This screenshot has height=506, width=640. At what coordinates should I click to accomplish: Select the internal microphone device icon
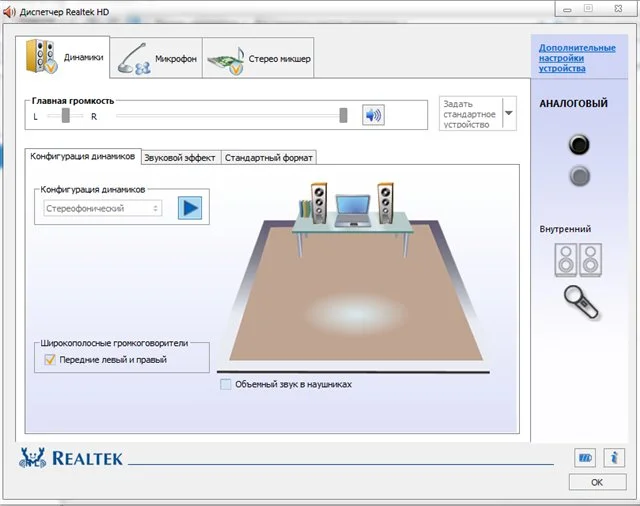point(581,302)
